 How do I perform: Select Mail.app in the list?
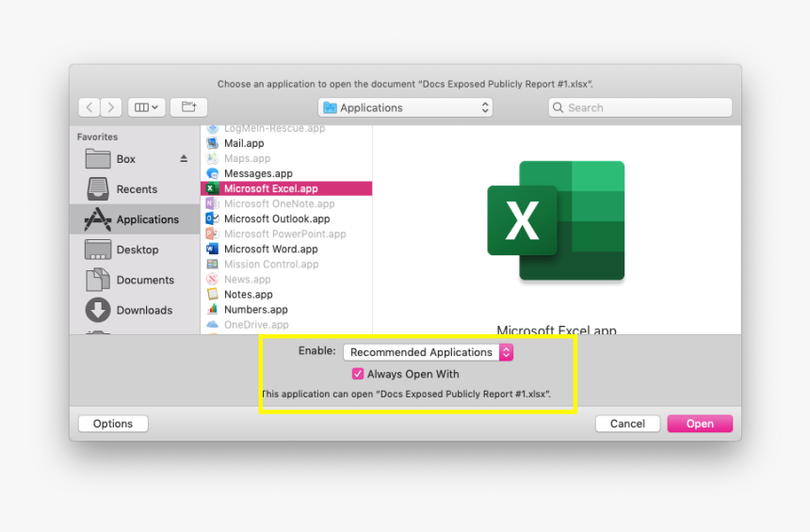pyautogui.click(x=286, y=143)
